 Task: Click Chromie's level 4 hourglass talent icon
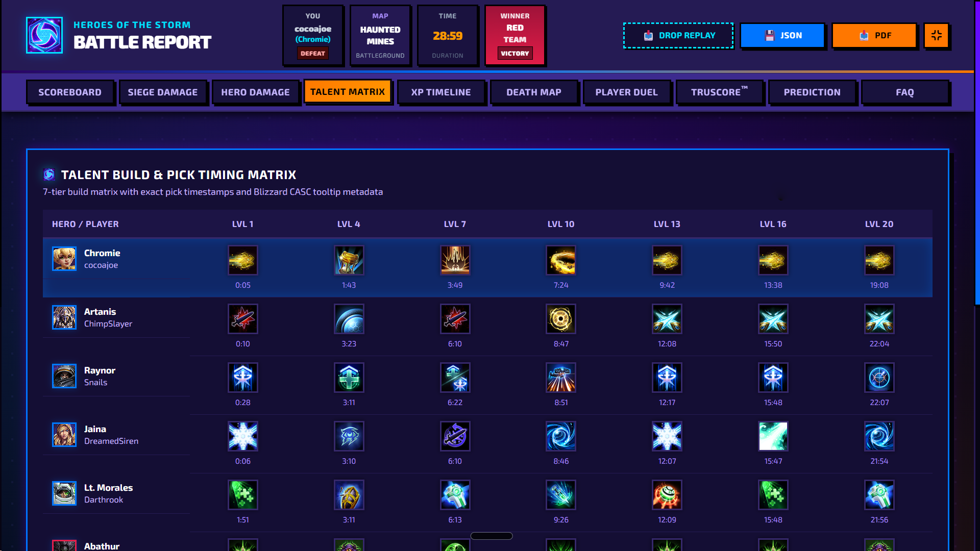(x=349, y=260)
